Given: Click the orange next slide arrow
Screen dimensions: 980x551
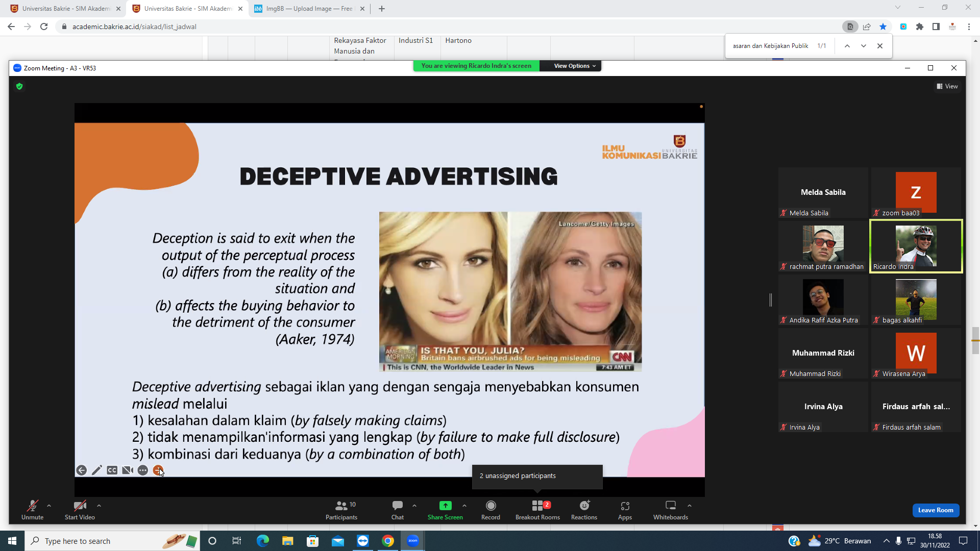Looking at the screenshot, I should [x=158, y=470].
